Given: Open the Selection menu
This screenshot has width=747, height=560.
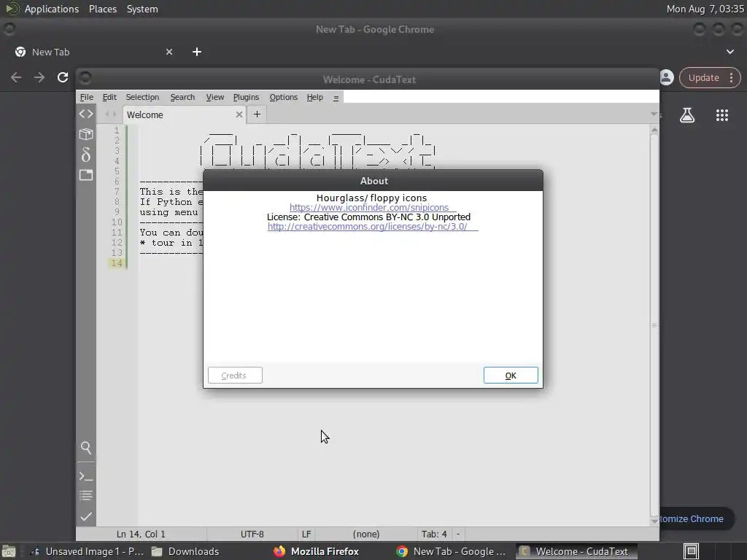Looking at the screenshot, I should click(142, 97).
